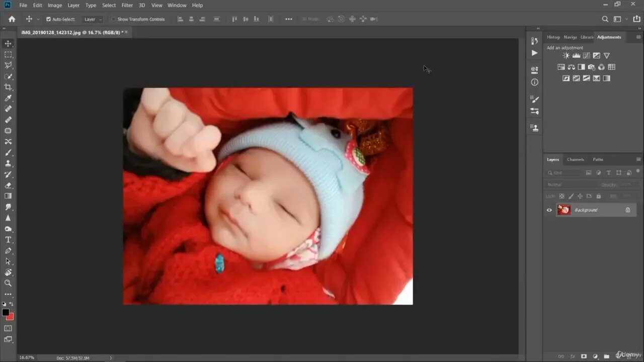Add a Gradient Map adjustment
644x362 pixels.
(x=606, y=78)
